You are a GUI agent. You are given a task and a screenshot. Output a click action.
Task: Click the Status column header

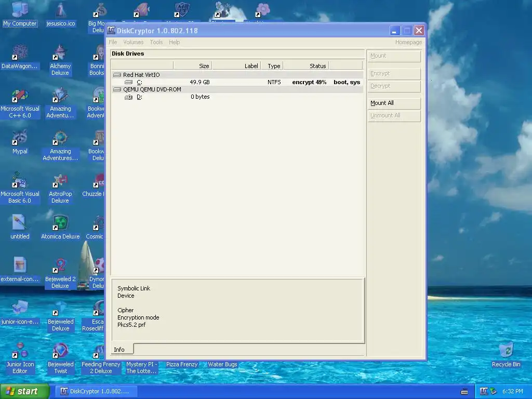tap(305, 66)
